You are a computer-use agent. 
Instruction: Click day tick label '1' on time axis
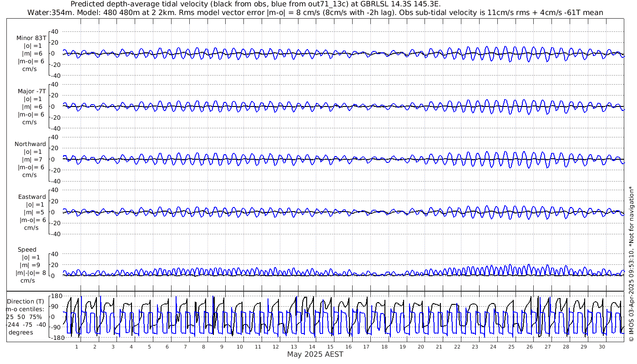pyautogui.click(x=77, y=347)
